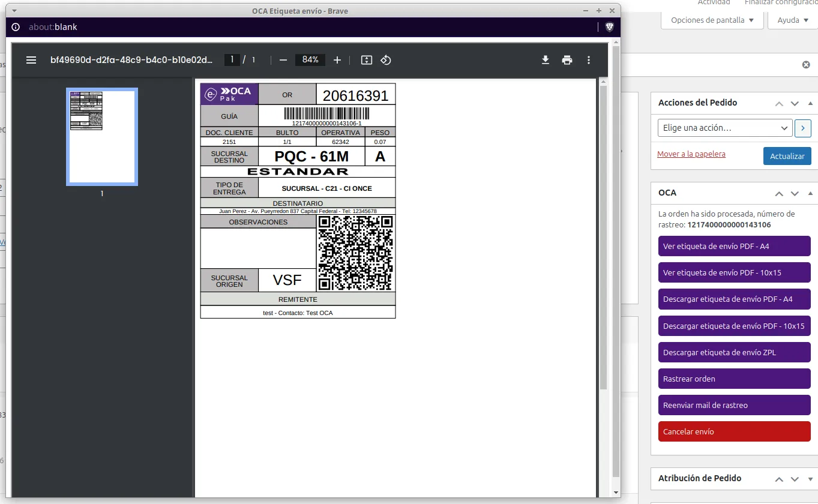Viewport: 818px width, 504px height.
Task: Print the shipping label PDF
Action: click(x=567, y=60)
